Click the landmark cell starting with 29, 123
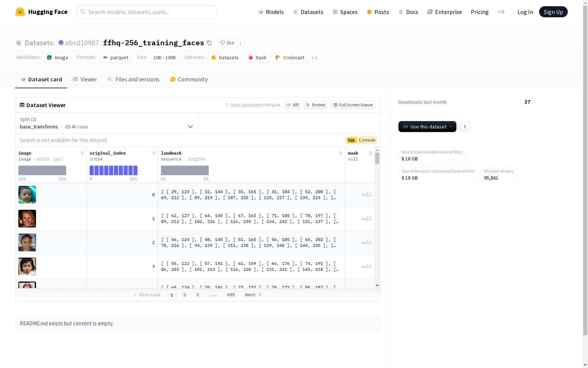This screenshot has width=588, height=368. click(251, 195)
